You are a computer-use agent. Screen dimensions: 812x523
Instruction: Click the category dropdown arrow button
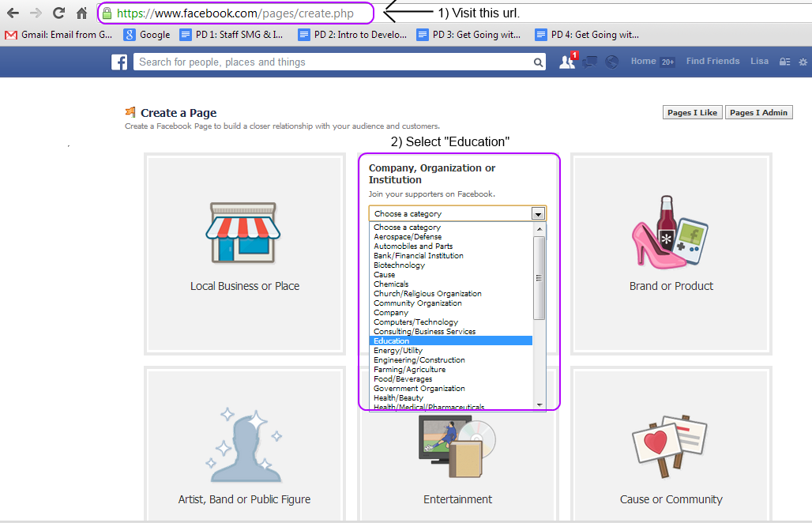(538, 213)
